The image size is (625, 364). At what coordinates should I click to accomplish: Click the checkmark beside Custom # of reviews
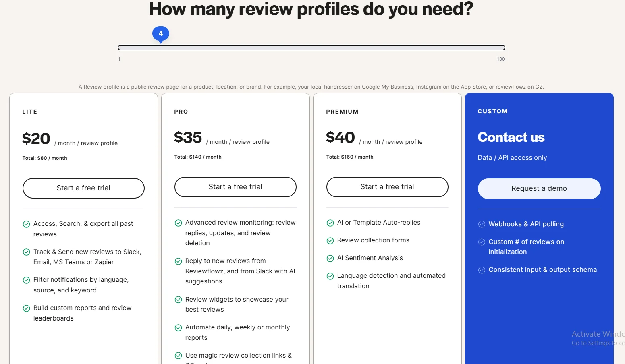click(x=482, y=242)
